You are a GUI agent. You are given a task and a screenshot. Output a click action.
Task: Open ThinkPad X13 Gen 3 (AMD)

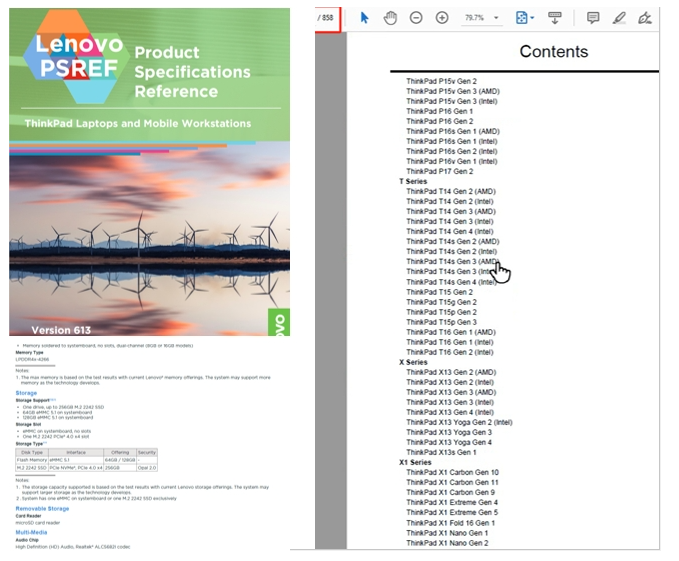click(x=451, y=392)
